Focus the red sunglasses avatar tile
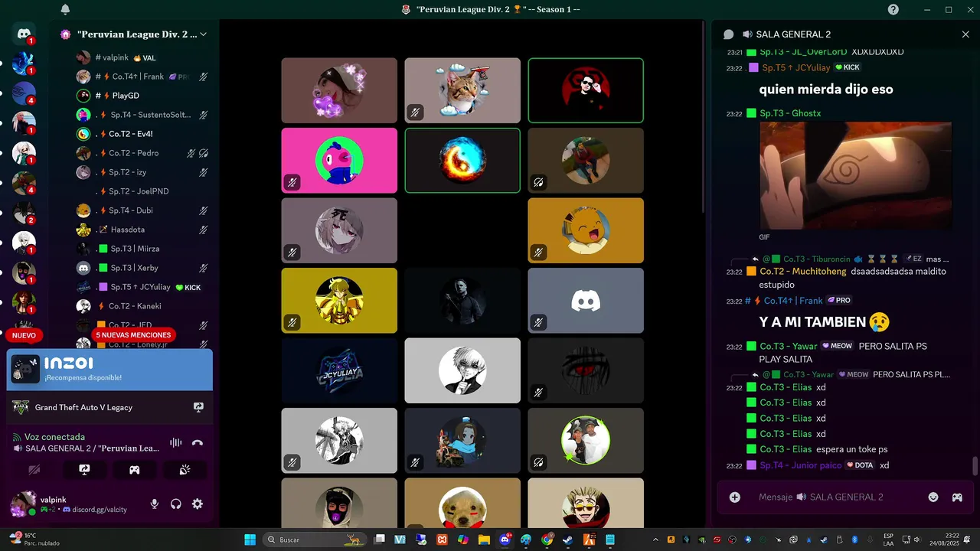 (586, 90)
